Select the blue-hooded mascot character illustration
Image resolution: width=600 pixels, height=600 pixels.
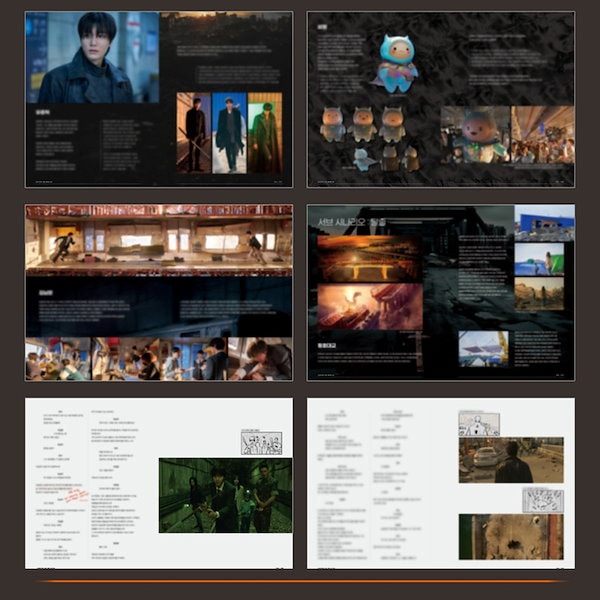pyautogui.click(x=397, y=62)
